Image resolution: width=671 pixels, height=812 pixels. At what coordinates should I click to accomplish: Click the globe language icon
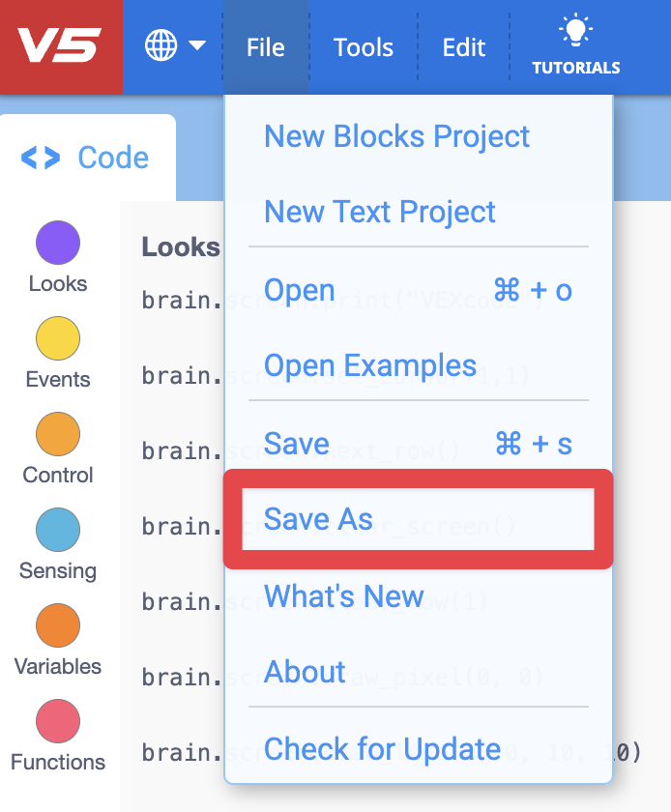pyautogui.click(x=162, y=44)
